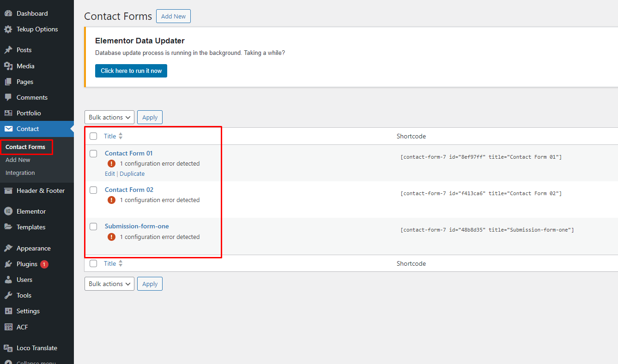618x364 pixels.
Task: Check the Submission-form-one row checkbox
Action: point(93,226)
